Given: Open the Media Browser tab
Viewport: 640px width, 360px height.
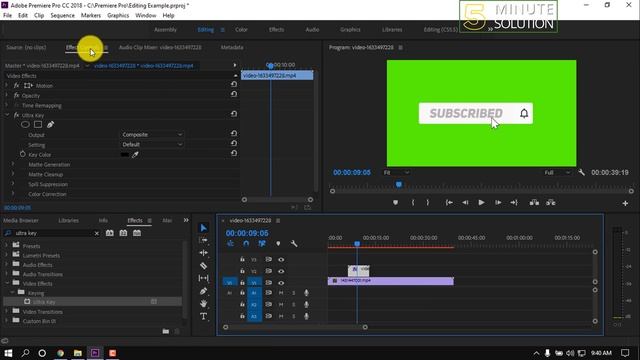Looking at the screenshot, I should pyautogui.click(x=21, y=220).
